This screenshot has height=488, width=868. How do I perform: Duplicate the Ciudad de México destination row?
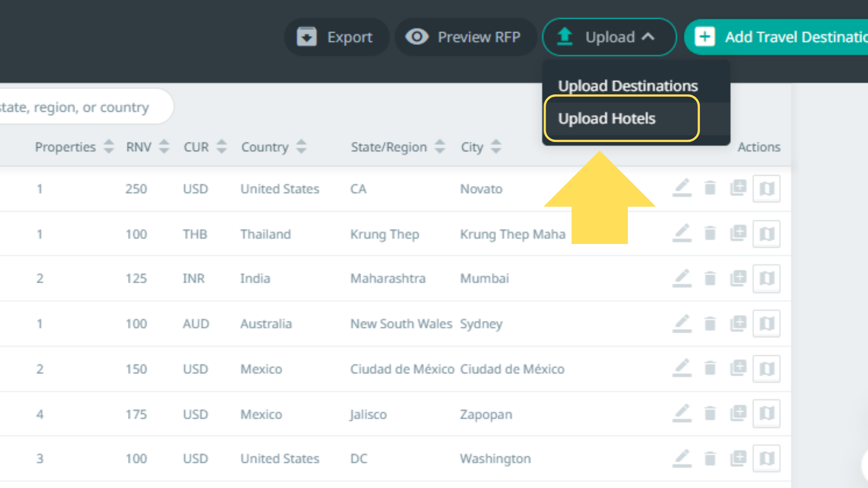point(738,368)
